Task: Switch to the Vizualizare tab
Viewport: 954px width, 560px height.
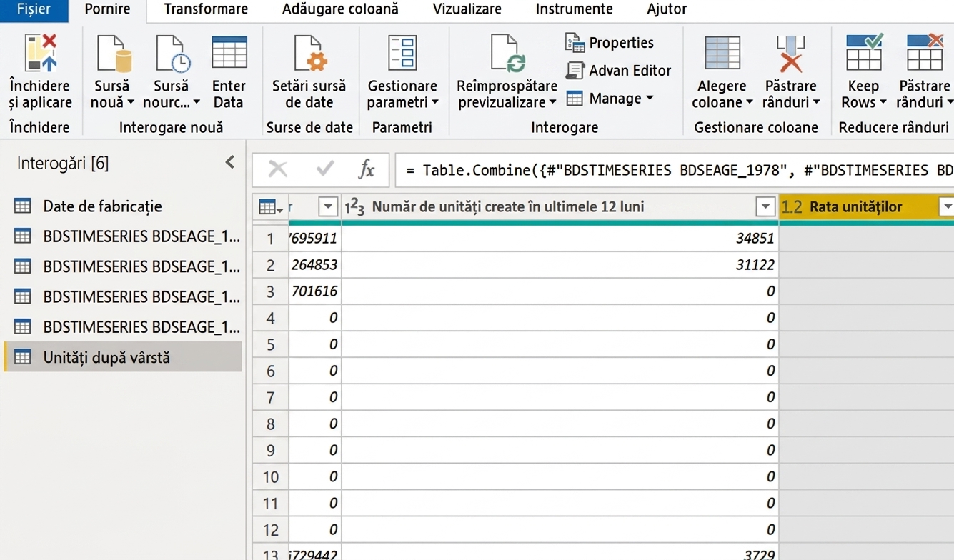Action: [467, 9]
